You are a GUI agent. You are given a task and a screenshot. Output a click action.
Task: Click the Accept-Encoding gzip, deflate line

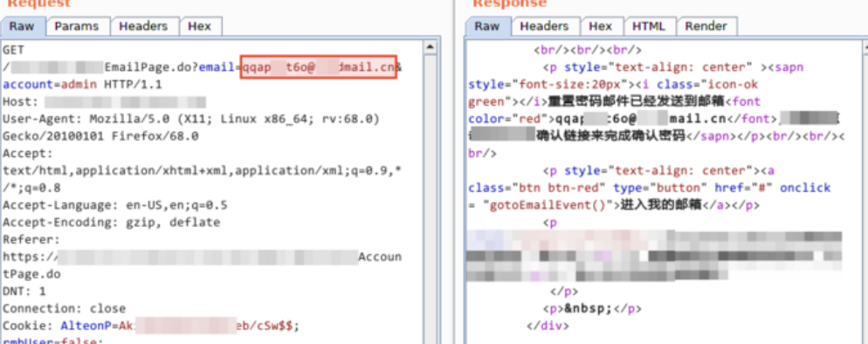point(111,223)
